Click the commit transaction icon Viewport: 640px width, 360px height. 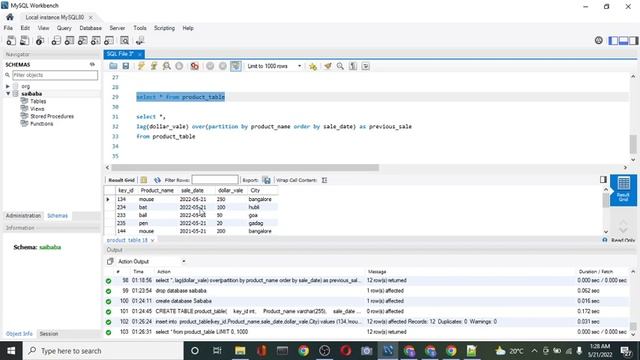point(210,66)
